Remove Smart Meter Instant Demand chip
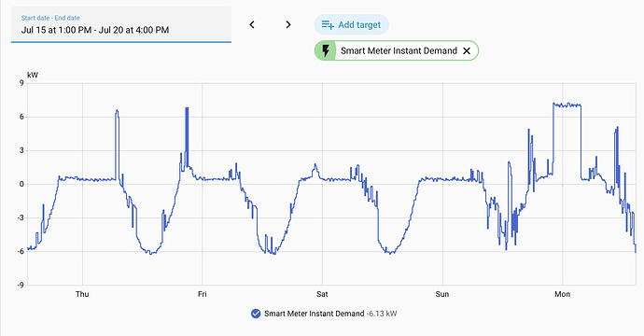The image size is (644, 336). (467, 51)
